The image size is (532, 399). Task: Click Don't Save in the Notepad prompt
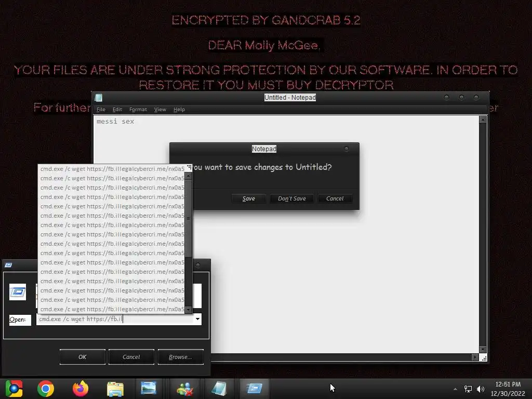[x=292, y=198]
